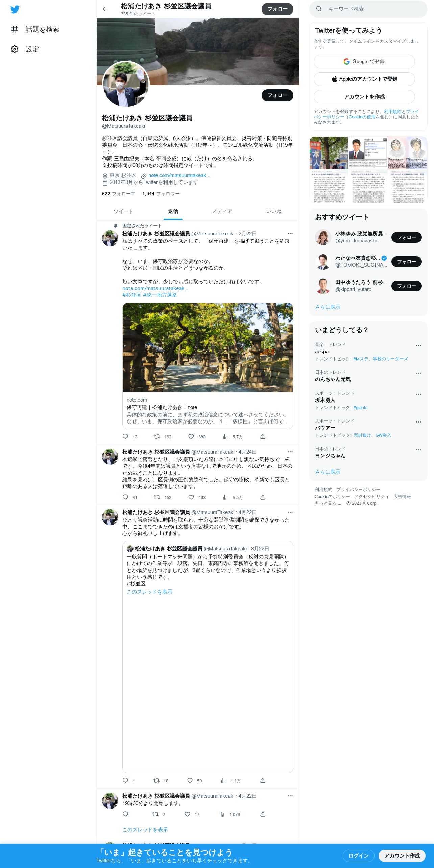This screenshot has height=868, width=434.
Task: Click フォロー button below banner image
Action: point(278,95)
